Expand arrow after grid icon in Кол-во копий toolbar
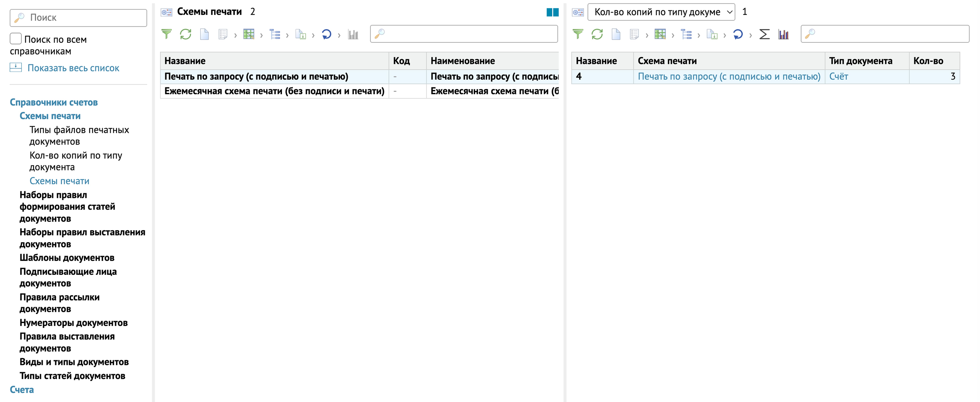Viewport: 980px width, 402px height. tap(673, 35)
